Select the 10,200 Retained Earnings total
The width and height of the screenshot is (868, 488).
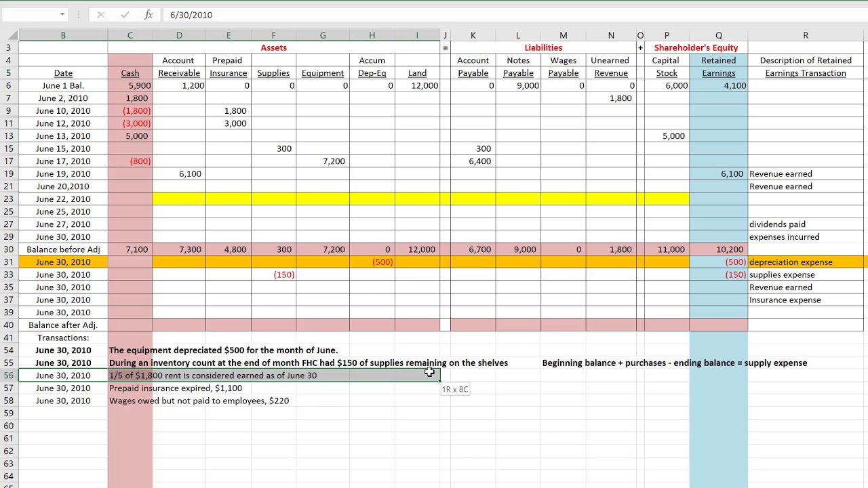point(719,249)
